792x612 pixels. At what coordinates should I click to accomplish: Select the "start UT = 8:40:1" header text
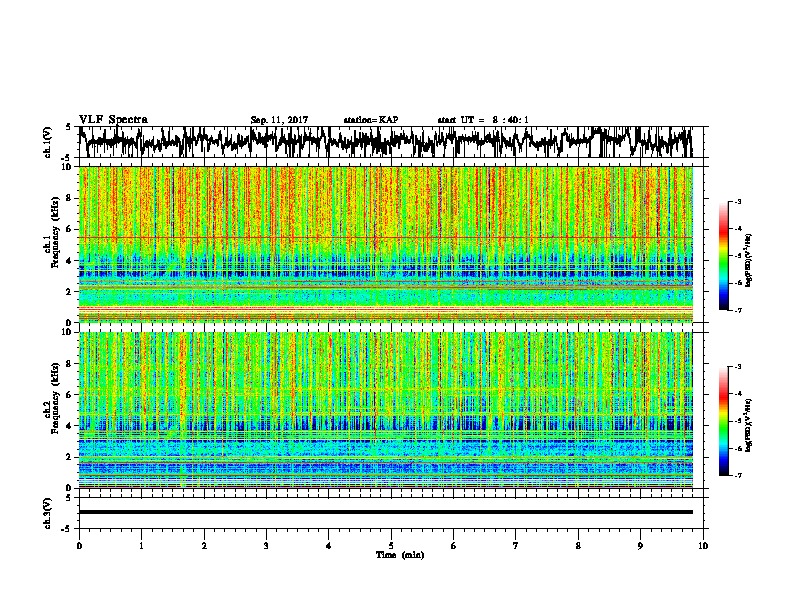click(x=483, y=120)
